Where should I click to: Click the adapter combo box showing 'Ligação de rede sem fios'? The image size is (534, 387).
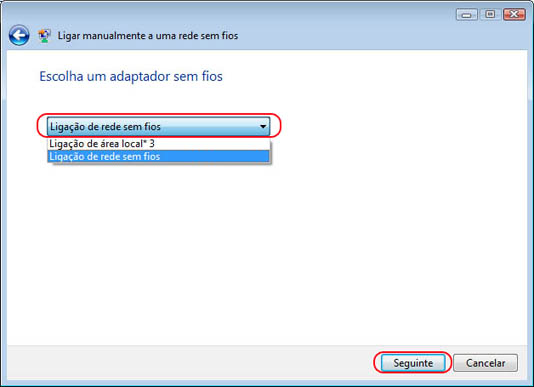tap(158, 126)
